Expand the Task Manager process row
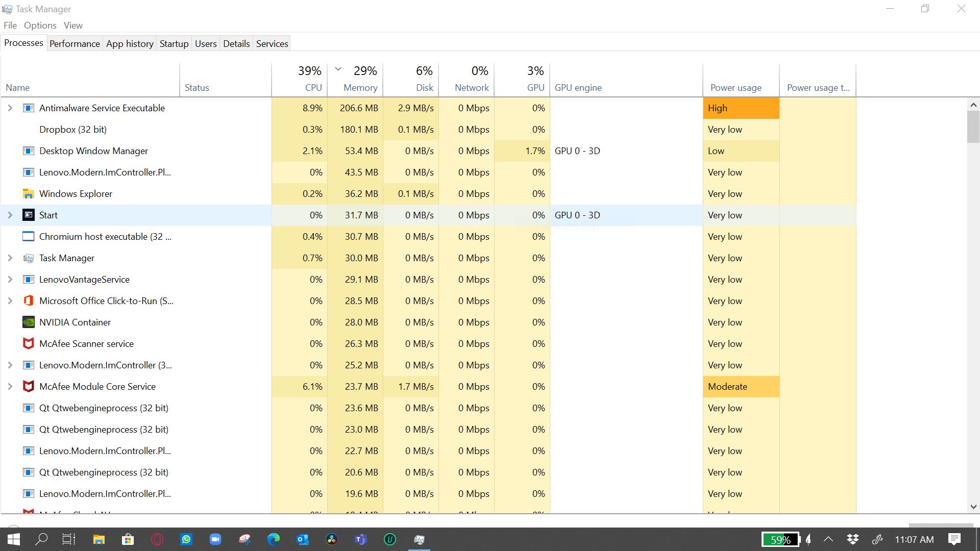Screen dimensions: 980x551 click(x=10, y=258)
